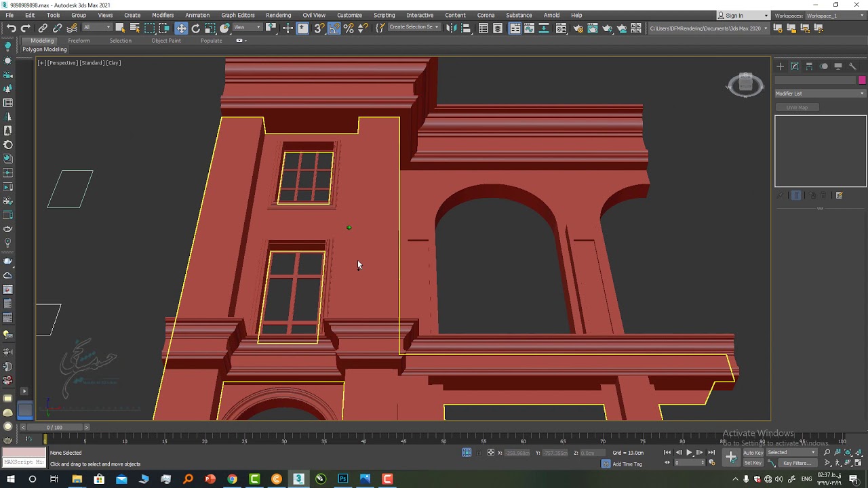868x488 pixels.
Task: Click the 0 / 100 time slider
Action: pyautogui.click(x=54, y=427)
